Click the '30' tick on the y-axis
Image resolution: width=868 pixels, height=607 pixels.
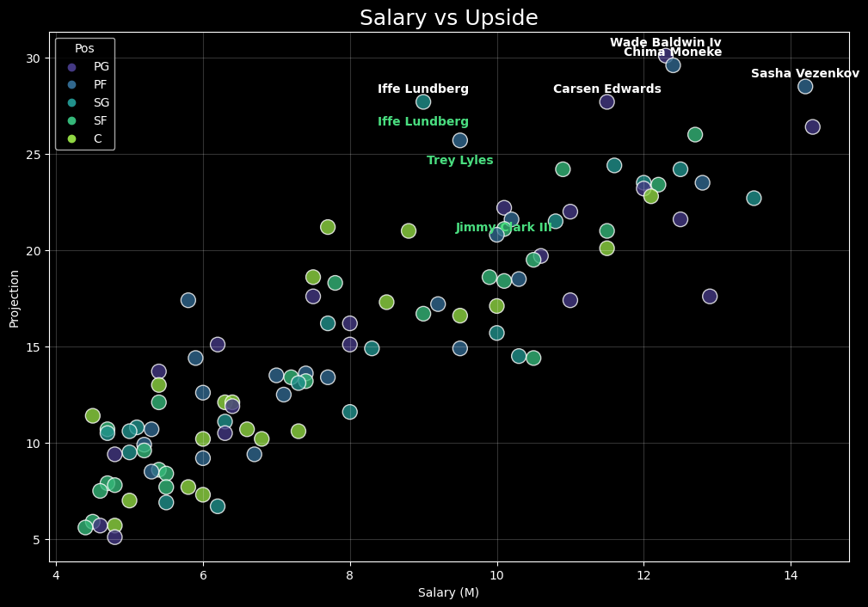pos(34,58)
